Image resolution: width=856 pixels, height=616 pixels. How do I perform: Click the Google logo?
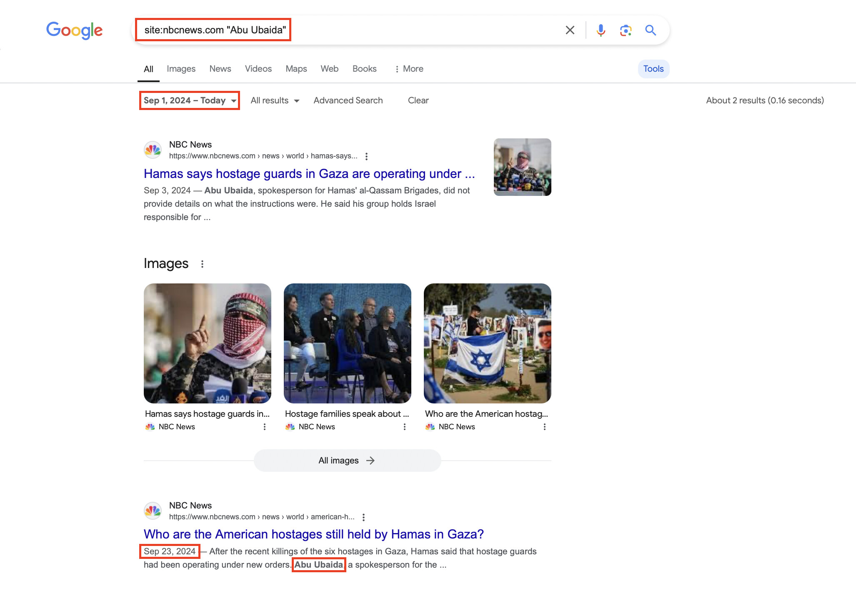[74, 30]
